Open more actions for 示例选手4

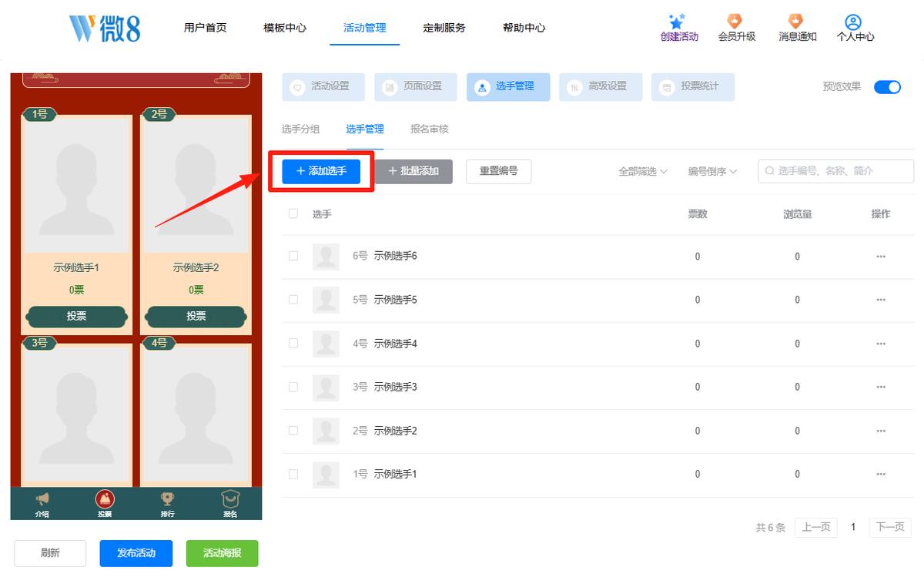(x=881, y=344)
